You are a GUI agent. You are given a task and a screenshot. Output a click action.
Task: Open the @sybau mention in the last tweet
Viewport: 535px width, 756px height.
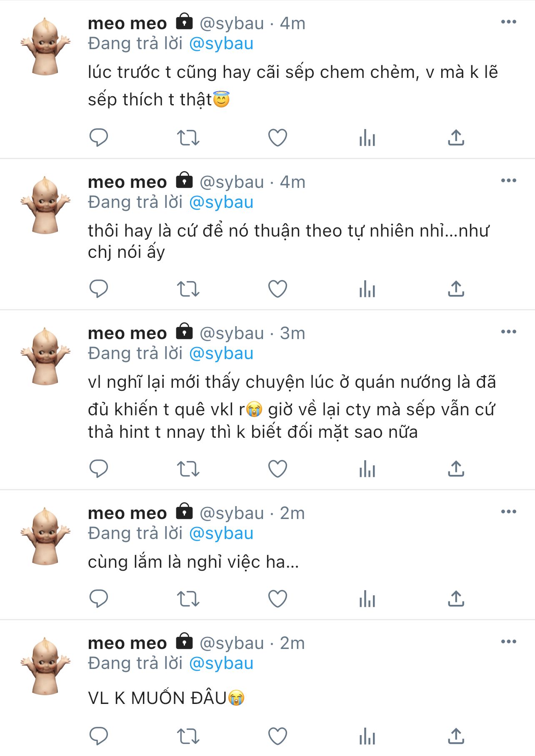pos(221,664)
